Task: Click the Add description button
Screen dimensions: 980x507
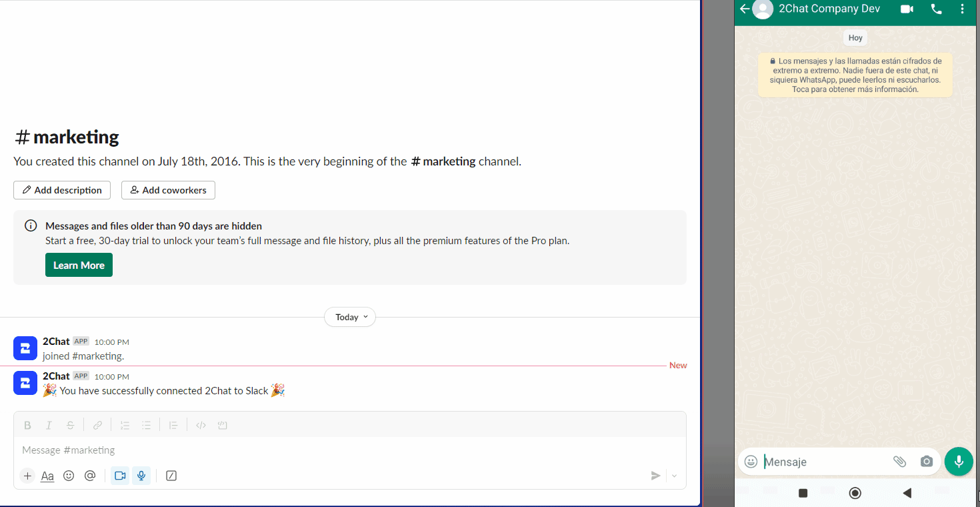Action: coord(62,190)
